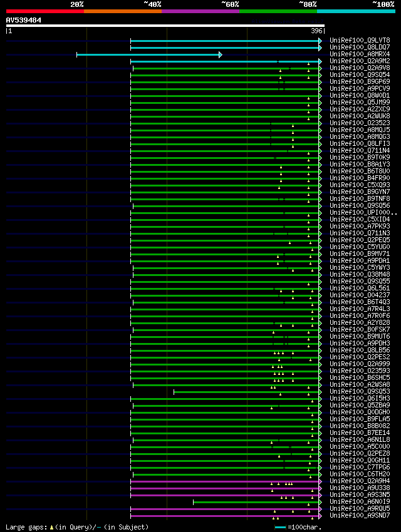Click the UniRef100_B7EE14 label

[x=360, y=433]
